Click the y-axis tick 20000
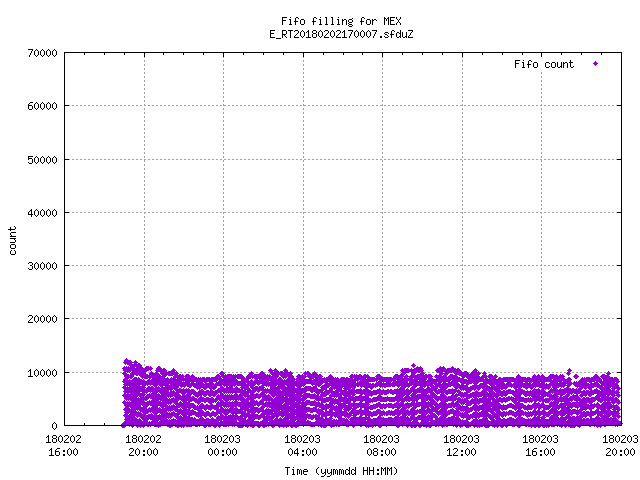The width and height of the screenshot is (640, 480). click(42, 319)
